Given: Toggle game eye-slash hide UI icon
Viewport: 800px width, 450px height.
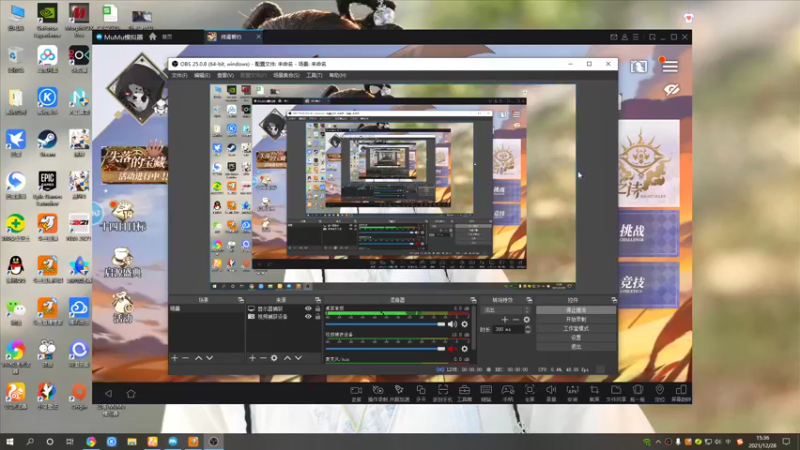Looking at the screenshot, I should [672, 90].
